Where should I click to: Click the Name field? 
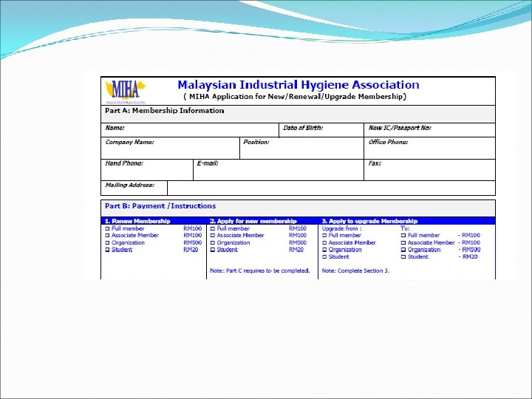[x=190, y=130]
